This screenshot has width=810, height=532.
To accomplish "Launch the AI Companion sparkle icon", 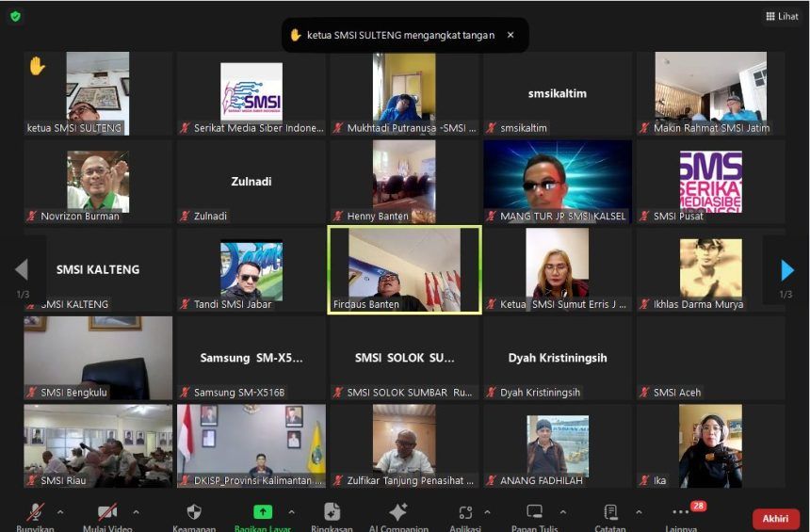I will (x=397, y=512).
